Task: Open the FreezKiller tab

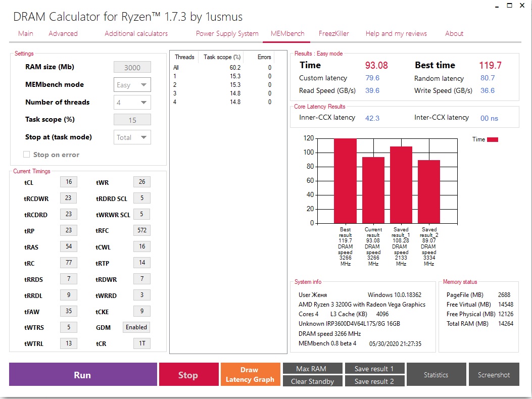Action: 333,34
